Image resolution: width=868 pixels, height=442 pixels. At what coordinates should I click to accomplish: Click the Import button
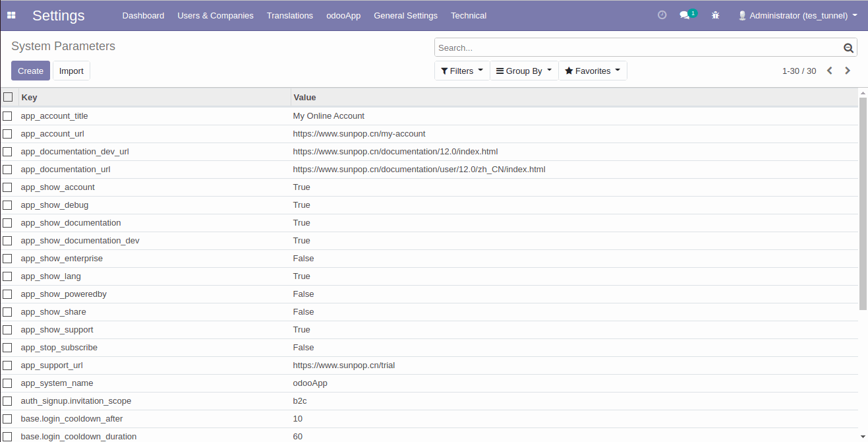[x=71, y=71]
